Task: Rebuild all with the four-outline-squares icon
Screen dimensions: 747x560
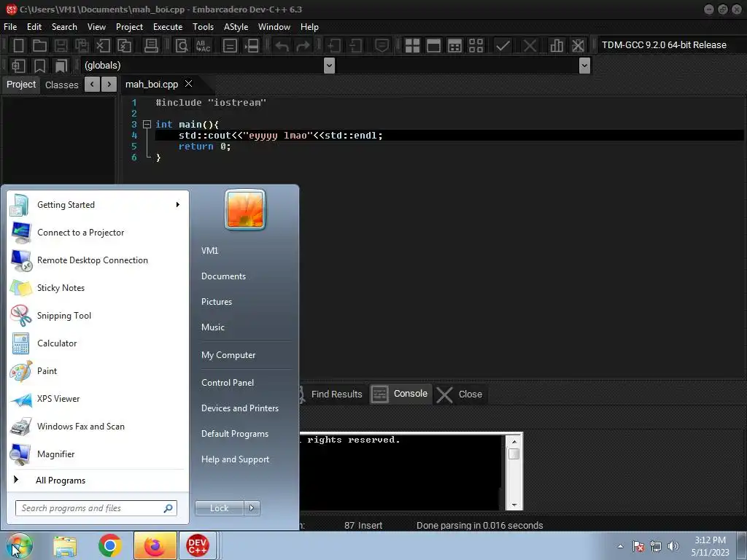Action: pyautogui.click(x=476, y=46)
